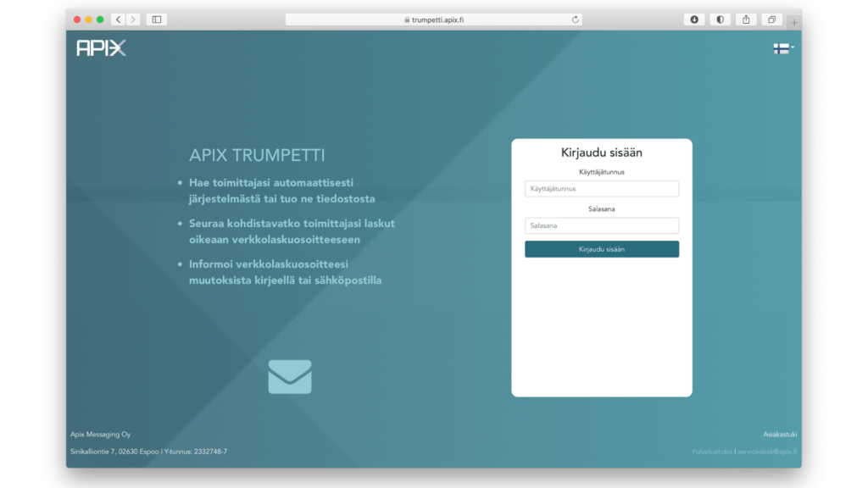Image resolution: width=868 pixels, height=488 pixels.
Task: Click the privacy shield icon in toolbar
Action: tap(721, 19)
